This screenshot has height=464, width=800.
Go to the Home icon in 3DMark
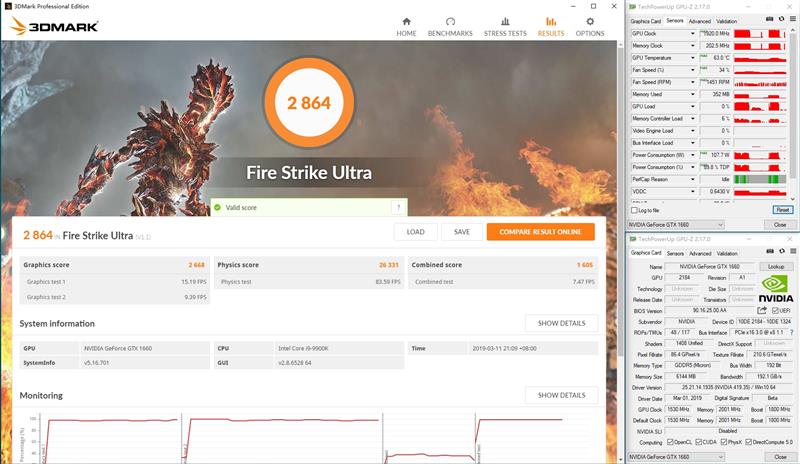coord(406,25)
